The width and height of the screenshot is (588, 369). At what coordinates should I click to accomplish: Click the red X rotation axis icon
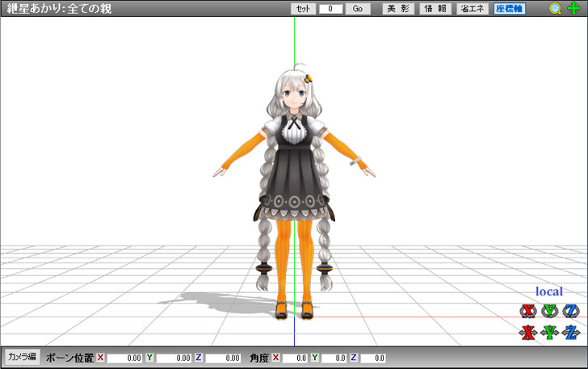point(528,311)
